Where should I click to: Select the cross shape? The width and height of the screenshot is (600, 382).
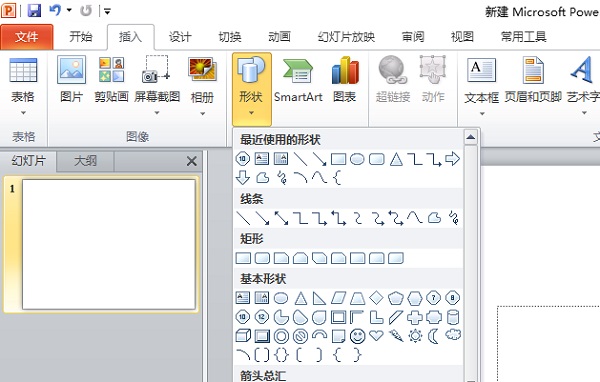coord(415,317)
